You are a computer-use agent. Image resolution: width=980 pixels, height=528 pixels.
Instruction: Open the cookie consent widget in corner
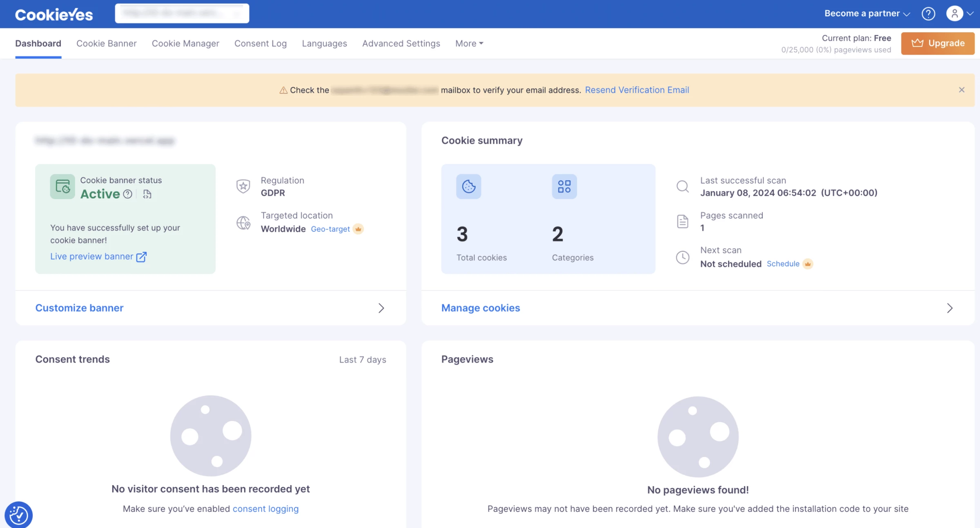point(18,515)
